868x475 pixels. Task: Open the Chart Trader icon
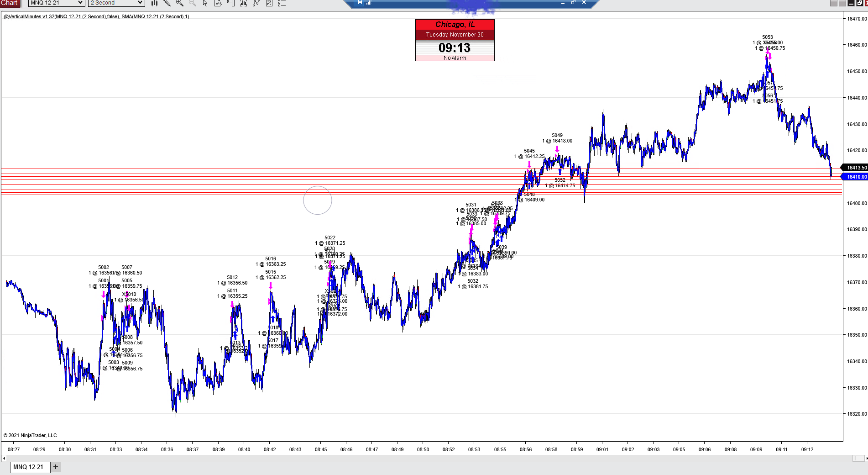(x=231, y=3)
